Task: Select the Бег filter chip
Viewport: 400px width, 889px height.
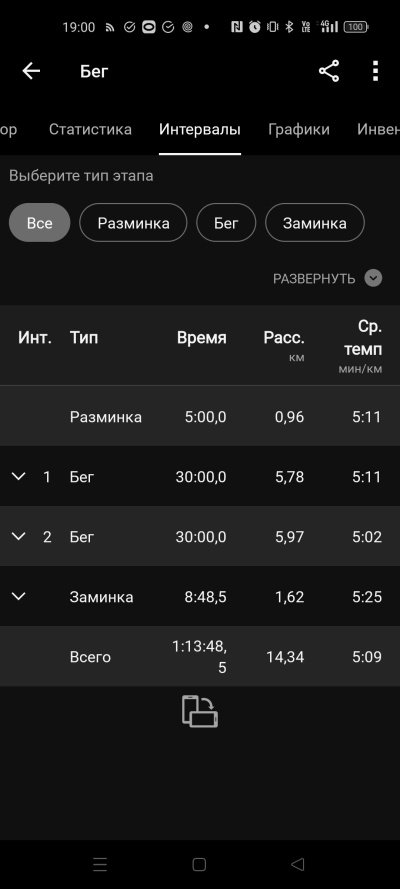Action: (x=226, y=223)
